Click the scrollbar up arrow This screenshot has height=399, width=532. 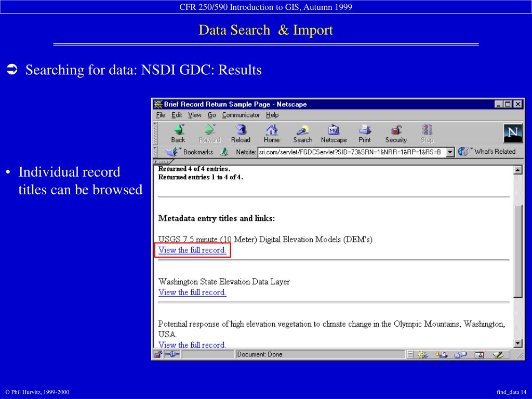[x=518, y=170]
